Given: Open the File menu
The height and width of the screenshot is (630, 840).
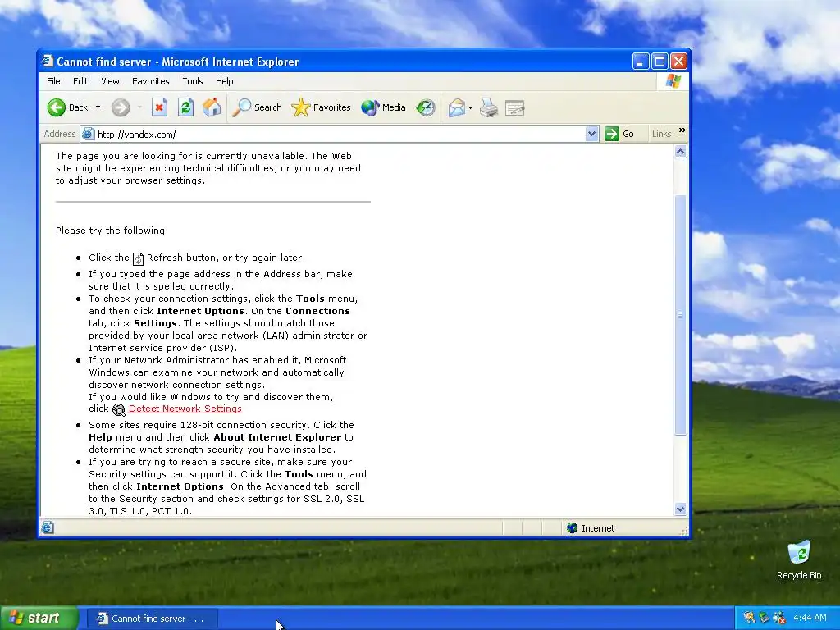Looking at the screenshot, I should [53, 81].
